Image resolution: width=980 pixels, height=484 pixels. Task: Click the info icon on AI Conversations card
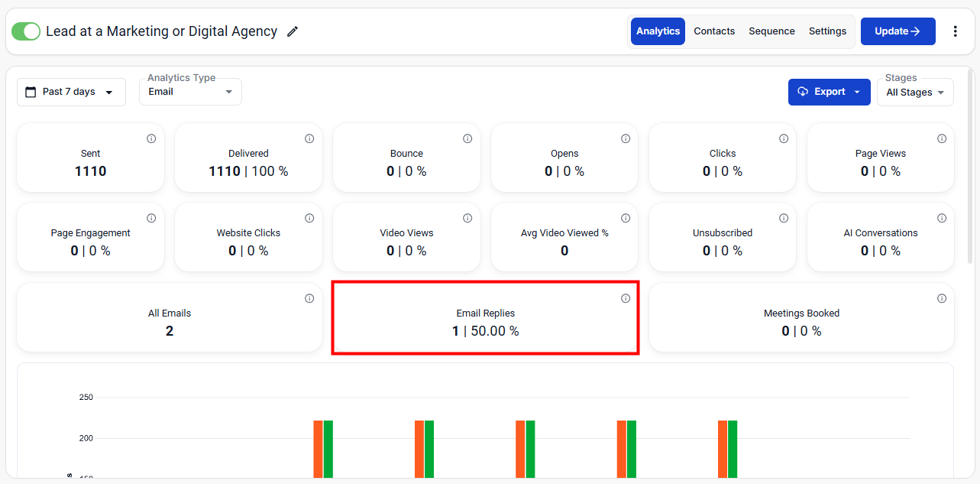(942, 218)
